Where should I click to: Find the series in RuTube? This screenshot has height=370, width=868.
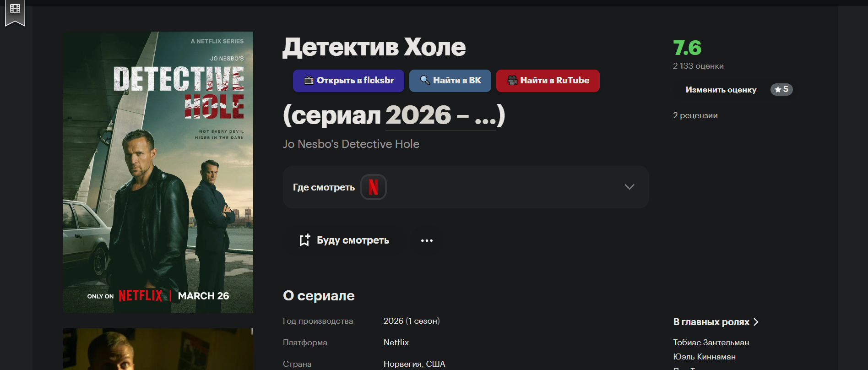click(548, 81)
